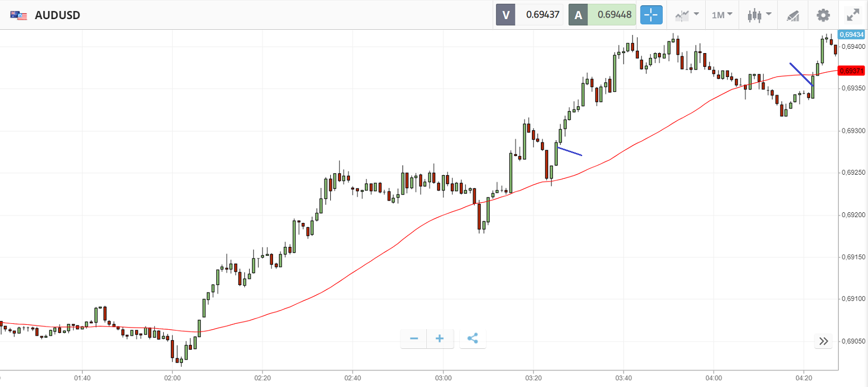The height and width of the screenshot is (387, 868).
Task: Click the 03:00 time axis label
Action: point(443,378)
